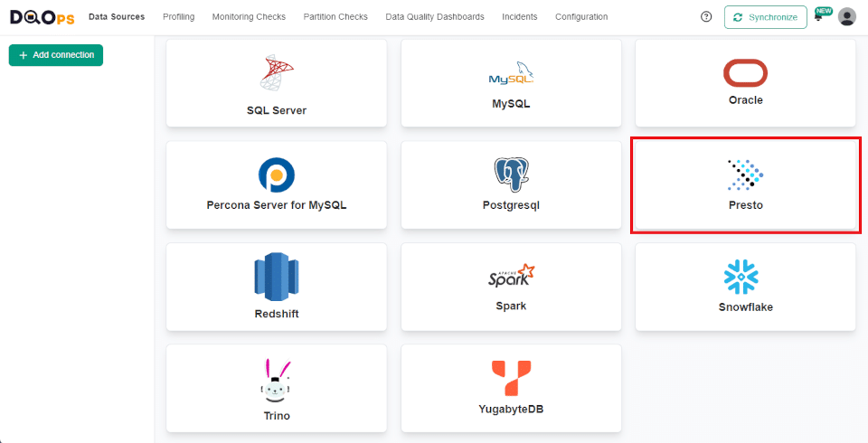Select the MySQL label text
This screenshot has width=868, height=443.
[x=511, y=104]
